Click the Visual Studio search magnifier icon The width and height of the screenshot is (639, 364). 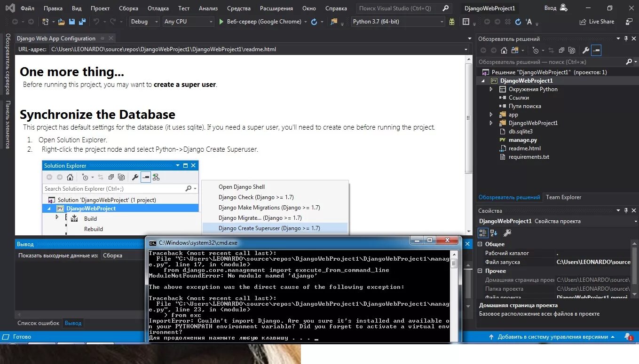click(446, 8)
